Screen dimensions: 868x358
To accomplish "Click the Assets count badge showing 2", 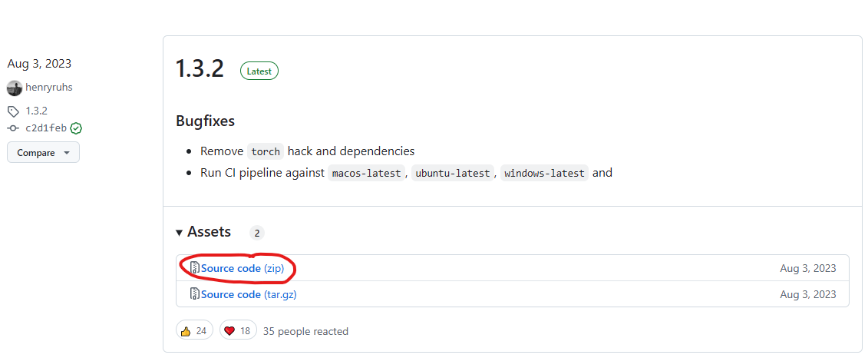I will [257, 233].
